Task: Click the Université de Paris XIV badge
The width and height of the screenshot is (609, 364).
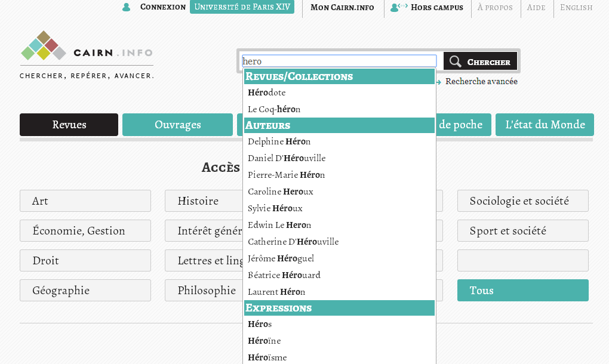Action: point(242,7)
